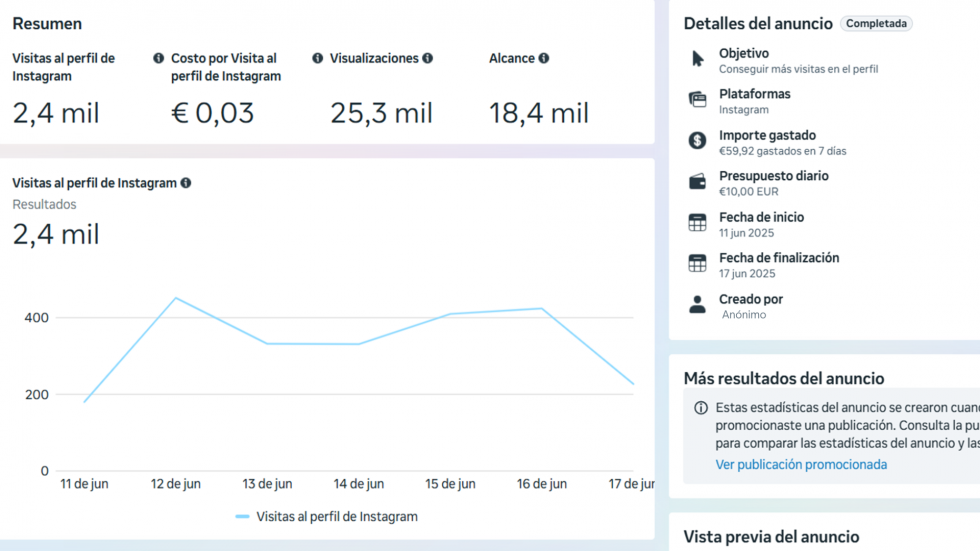Click the Anónimo creator name

tap(744, 315)
